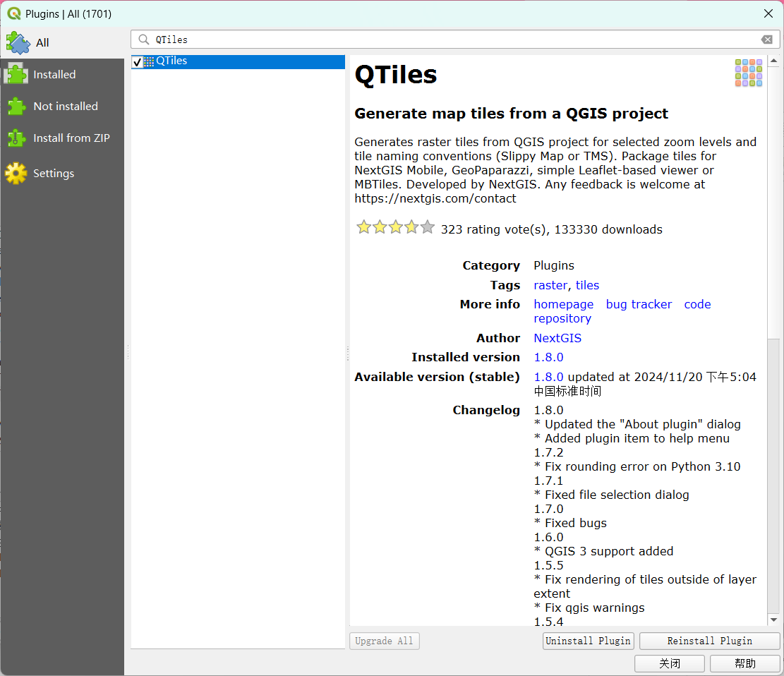Click the blue puzzle All icon
784x676 pixels.
18,43
